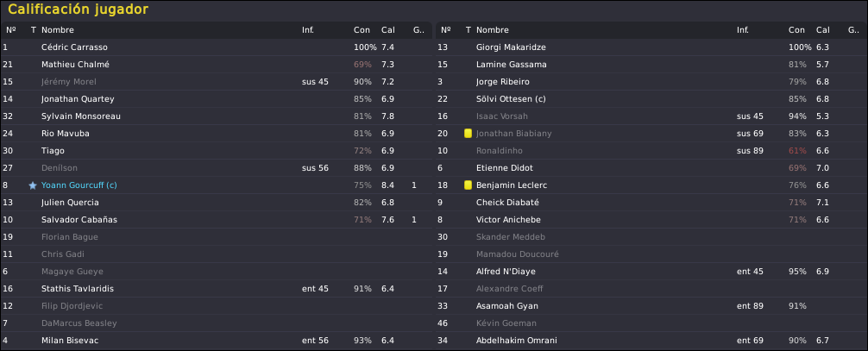
Task: Open Sylvain Monsoreau's entry
Action: pyautogui.click(x=81, y=116)
